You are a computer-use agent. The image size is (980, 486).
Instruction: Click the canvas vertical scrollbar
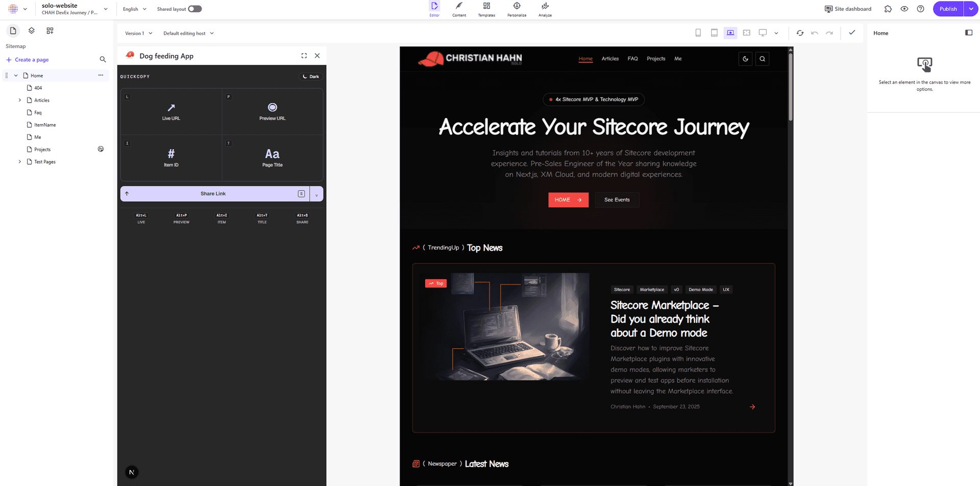click(791, 87)
